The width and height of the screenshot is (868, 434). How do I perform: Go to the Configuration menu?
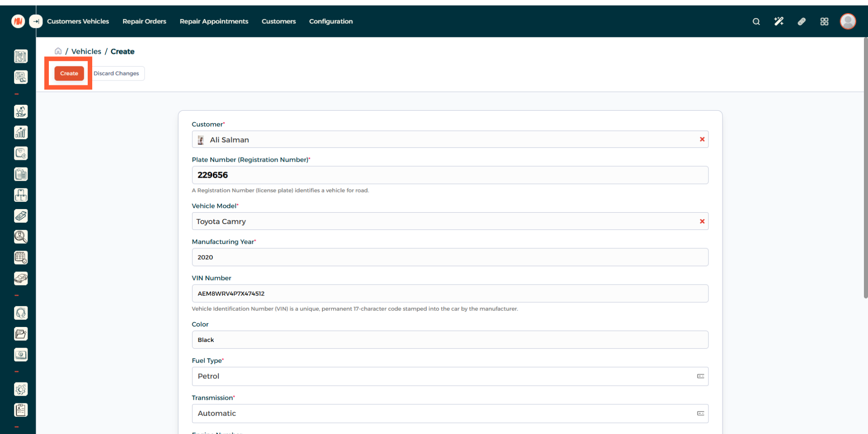click(330, 21)
